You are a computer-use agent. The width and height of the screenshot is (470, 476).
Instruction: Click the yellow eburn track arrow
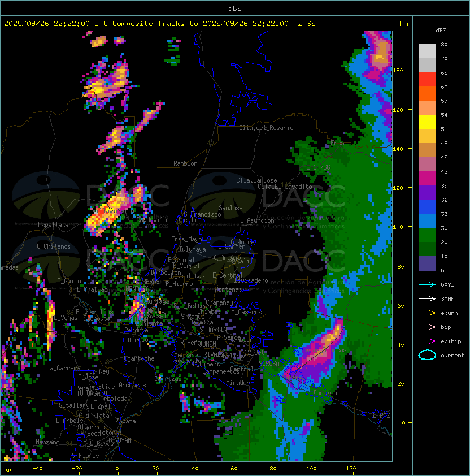coord(427,313)
